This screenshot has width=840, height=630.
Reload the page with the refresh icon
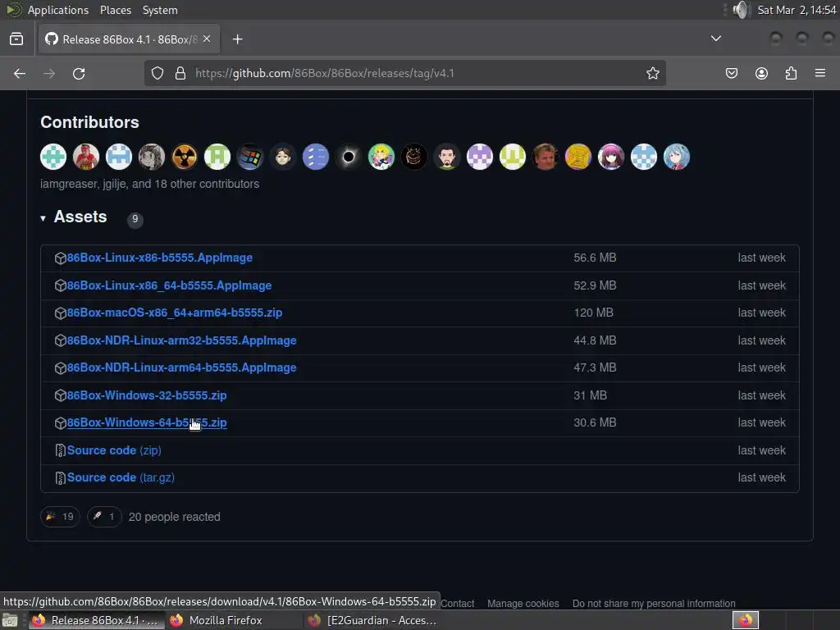(79, 73)
